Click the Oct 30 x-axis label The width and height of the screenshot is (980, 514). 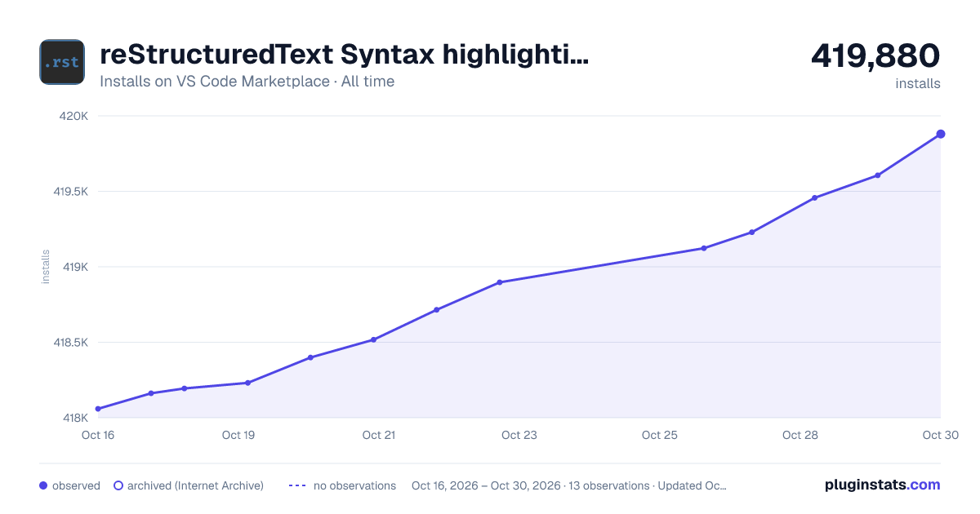940,435
